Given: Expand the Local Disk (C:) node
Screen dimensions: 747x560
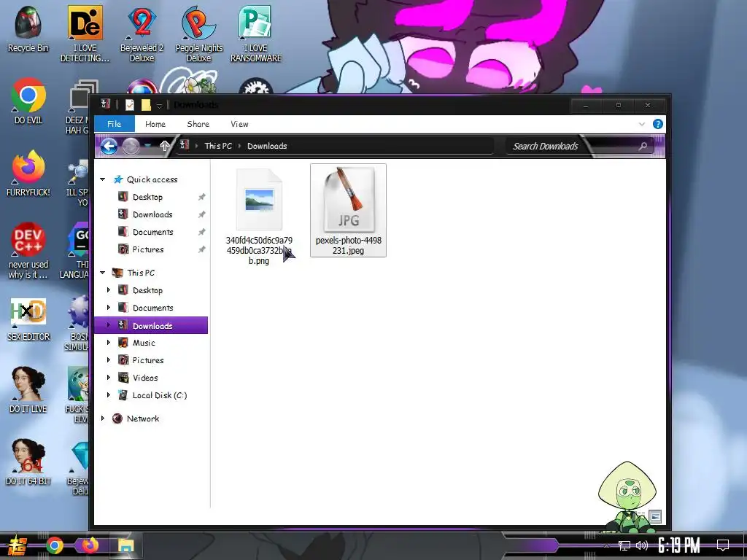Looking at the screenshot, I should coord(109,395).
